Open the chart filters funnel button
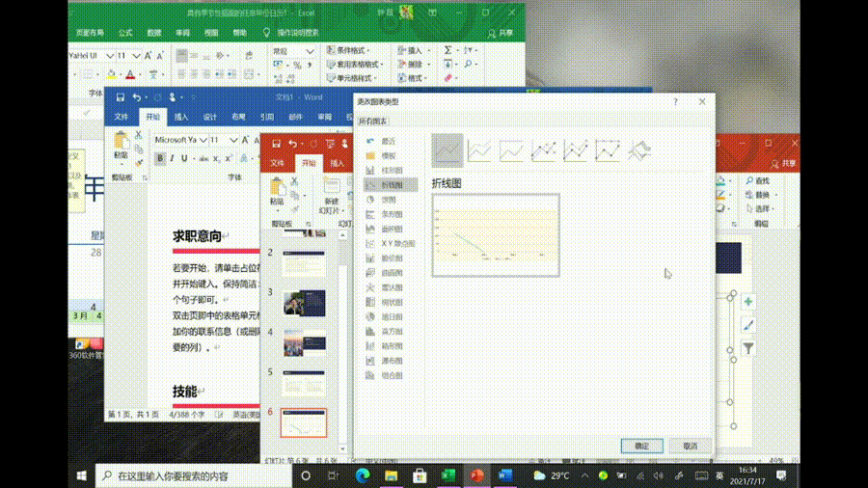 (747, 348)
